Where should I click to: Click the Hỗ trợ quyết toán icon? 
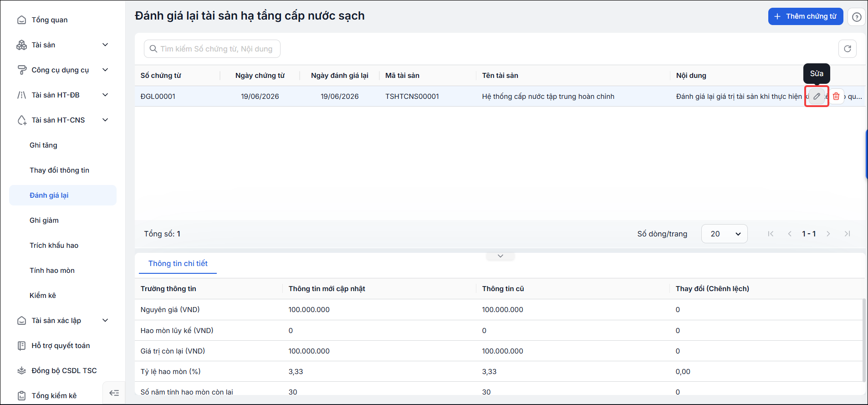pos(21,346)
